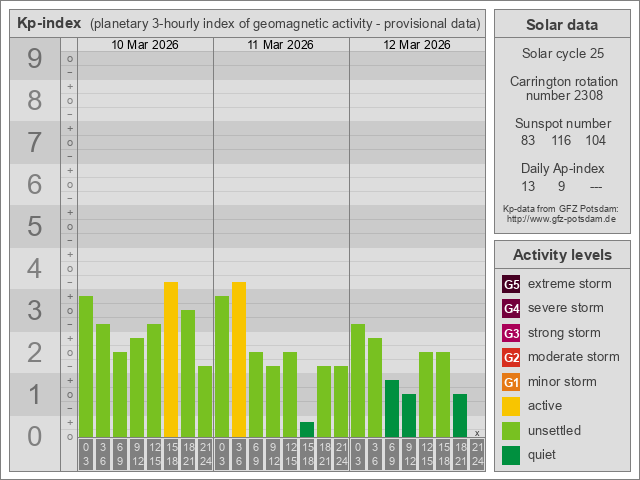Select the G3 strong storm badge
This screenshot has width=640, height=480.
(x=511, y=333)
